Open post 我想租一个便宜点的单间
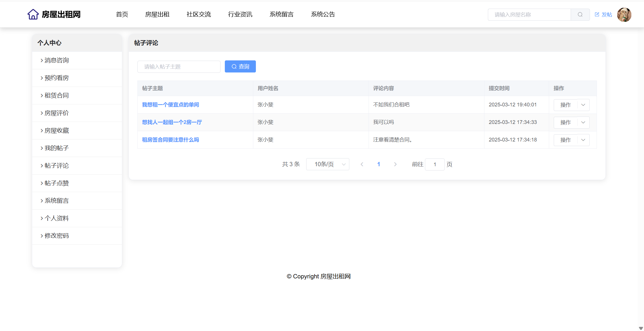The height and width of the screenshot is (331, 644). click(x=170, y=105)
